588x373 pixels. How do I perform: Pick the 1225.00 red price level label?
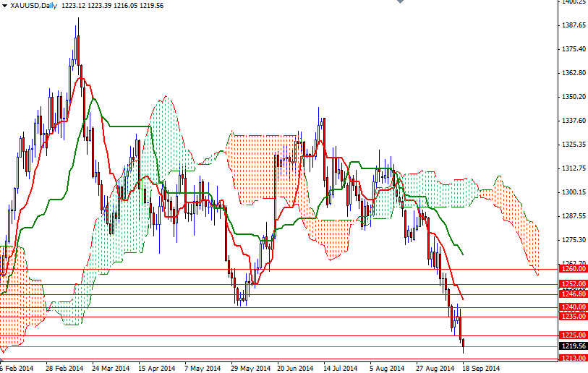click(573, 335)
